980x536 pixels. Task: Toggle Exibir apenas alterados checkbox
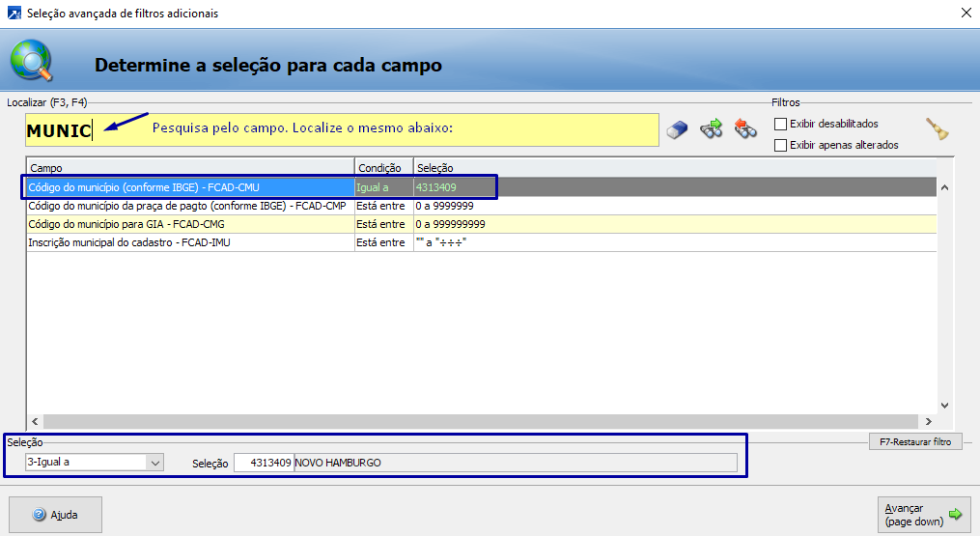tap(781, 145)
